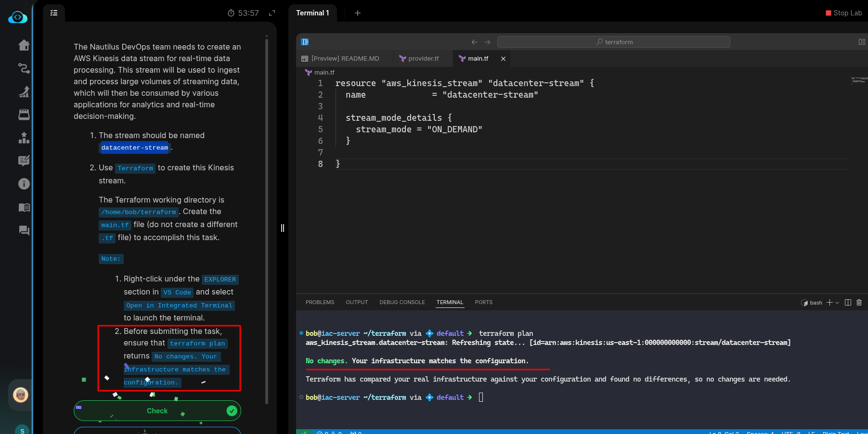Go back using the editor arrow
Image resolution: width=868 pixels, height=434 pixels.
(x=474, y=42)
